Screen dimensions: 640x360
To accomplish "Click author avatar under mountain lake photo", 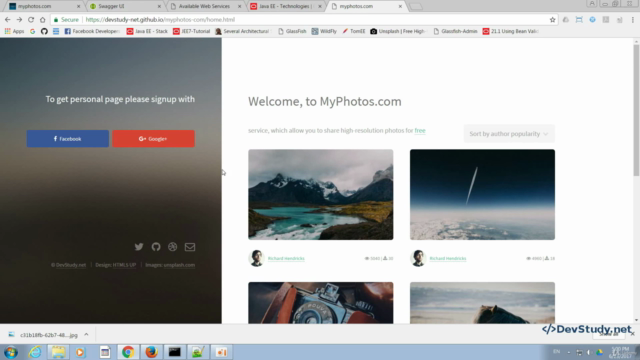I will (x=256, y=258).
